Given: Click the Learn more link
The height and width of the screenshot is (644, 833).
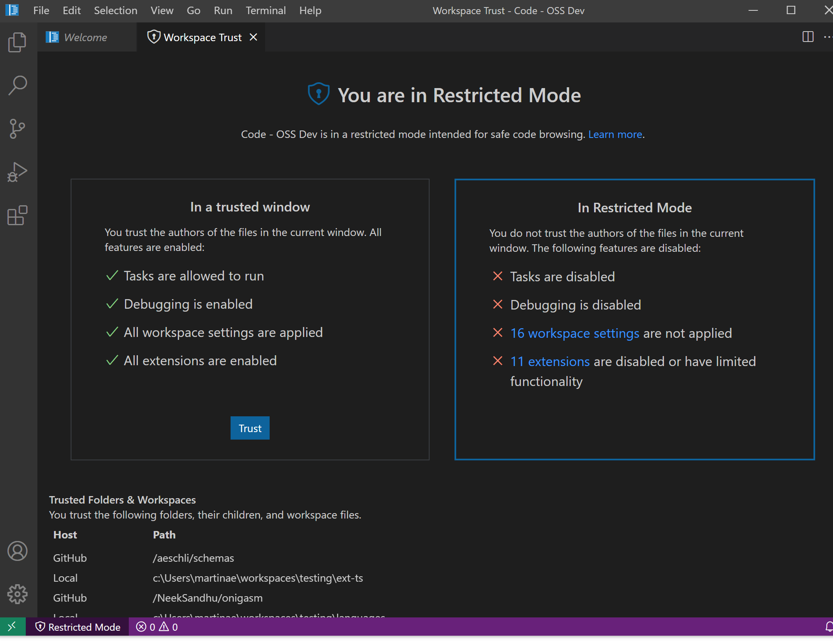Looking at the screenshot, I should (615, 134).
